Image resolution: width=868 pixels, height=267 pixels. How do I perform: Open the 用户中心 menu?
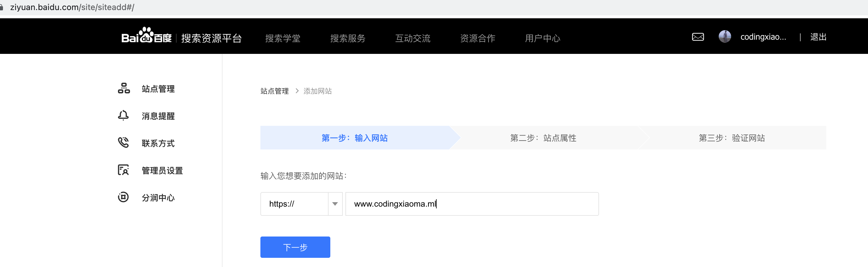(542, 38)
